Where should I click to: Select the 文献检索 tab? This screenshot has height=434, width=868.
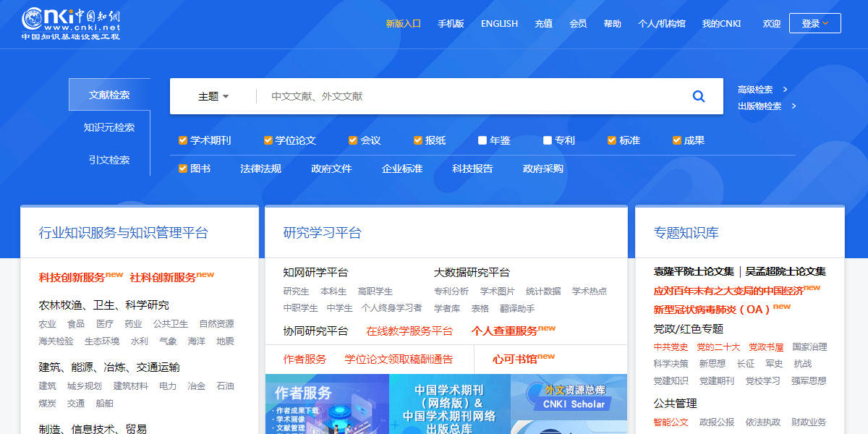click(x=109, y=95)
